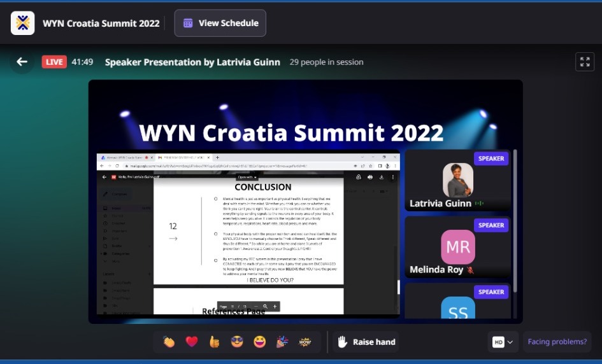Open the Facing problems? help link
Image resolution: width=602 pixels, height=364 pixels.
[557, 342]
